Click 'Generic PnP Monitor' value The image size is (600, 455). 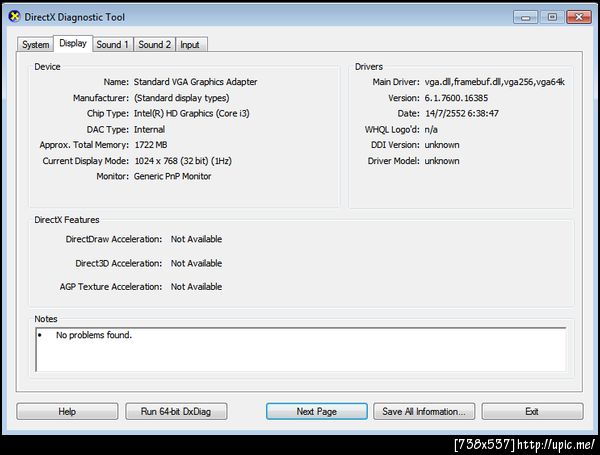click(x=173, y=176)
